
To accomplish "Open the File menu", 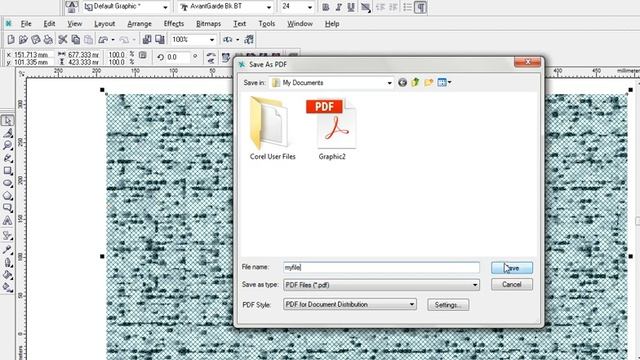I will pyautogui.click(x=26, y=24).
